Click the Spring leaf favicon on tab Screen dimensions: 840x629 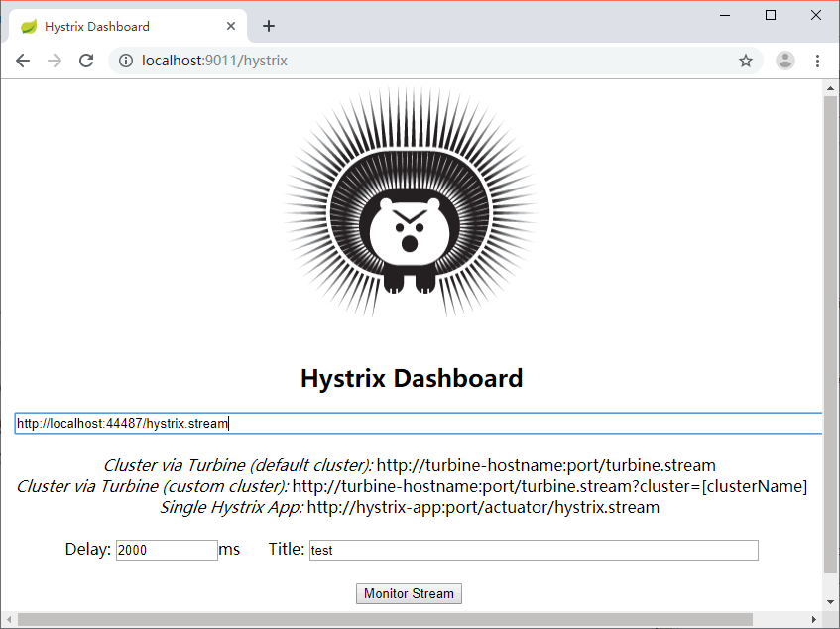tap(29, 26)
